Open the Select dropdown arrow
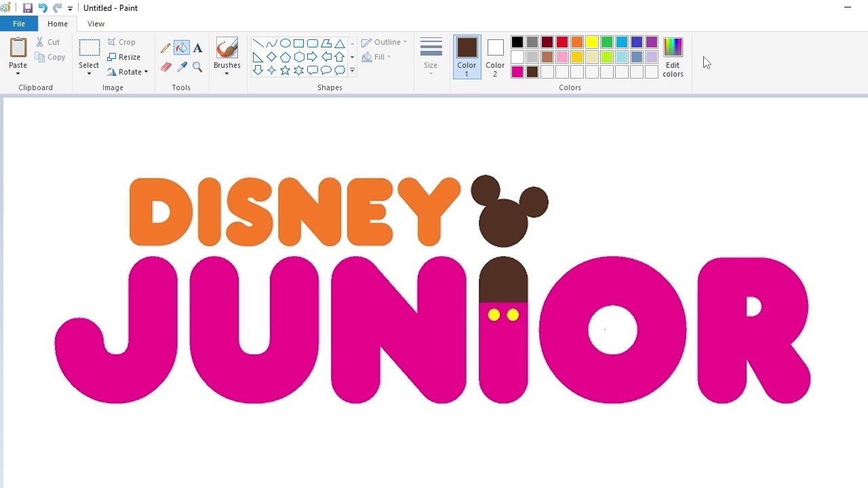The height and width of the screenshot is (488, 868). coord(89,73)
